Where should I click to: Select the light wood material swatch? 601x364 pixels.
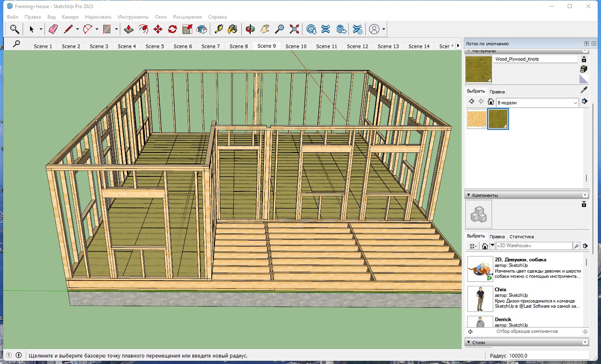point(477,119)
